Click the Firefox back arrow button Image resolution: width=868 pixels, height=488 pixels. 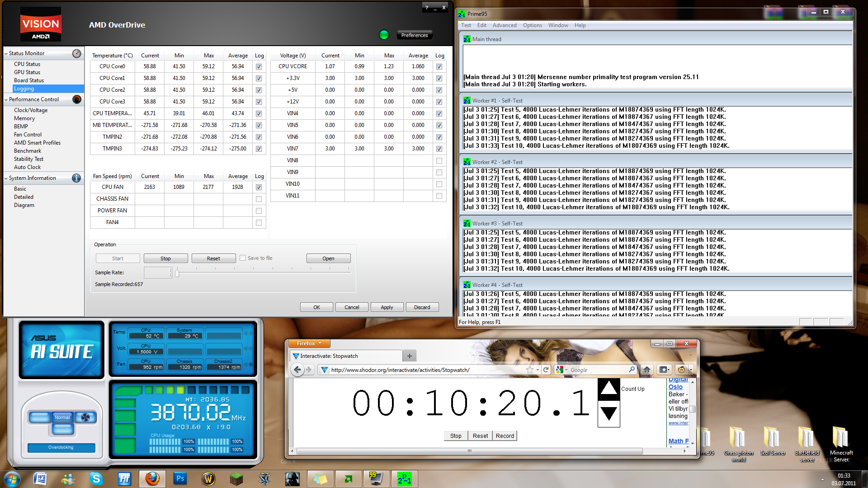[297, 370]
